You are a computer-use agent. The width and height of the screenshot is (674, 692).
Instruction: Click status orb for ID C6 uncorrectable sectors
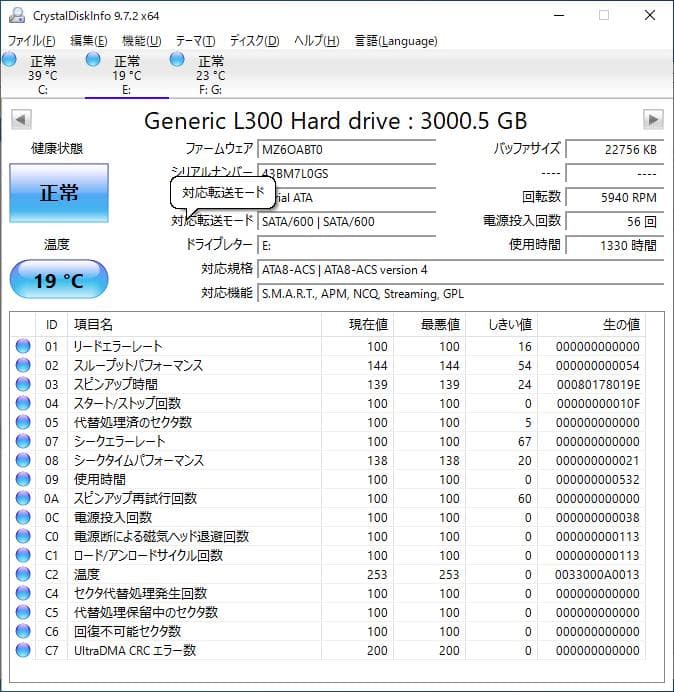click(23, 631)
